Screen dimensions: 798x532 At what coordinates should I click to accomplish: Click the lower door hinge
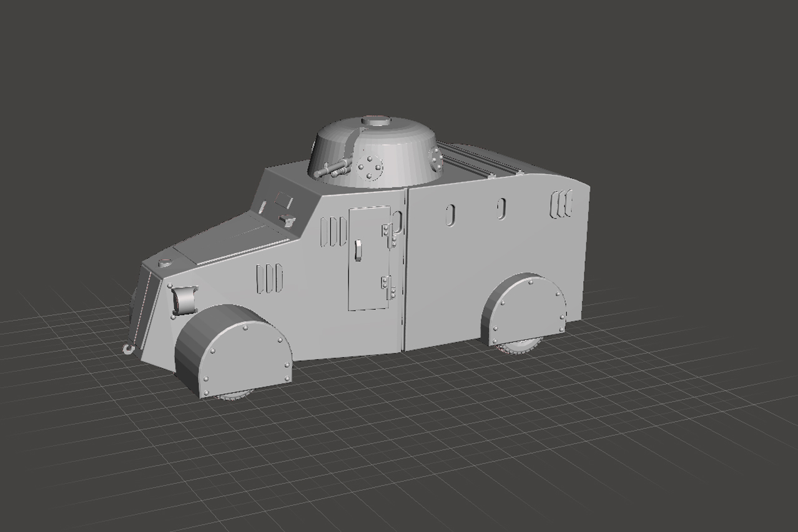click(x=387, y=286)
